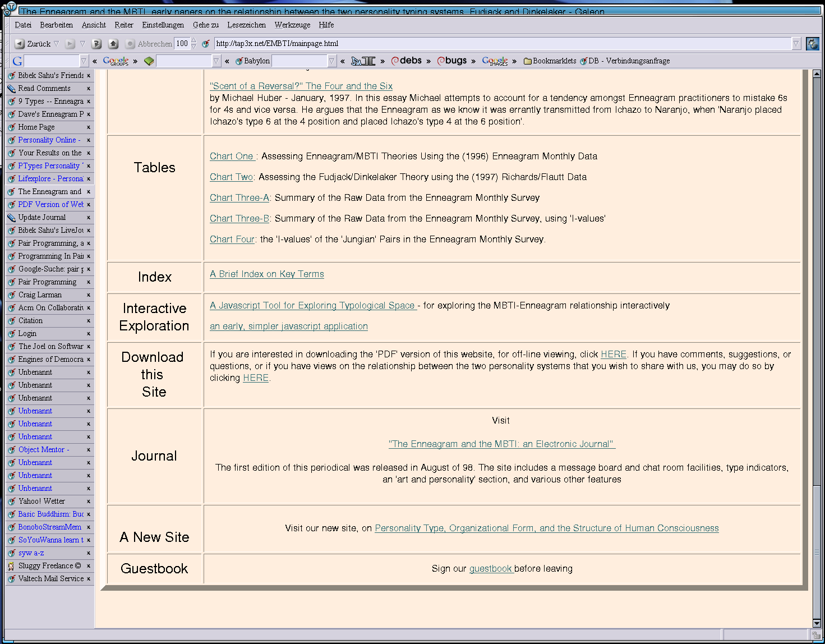Open the Google search field dropdown
Viewport: 825px width, 644px height.
coord(84,61)
